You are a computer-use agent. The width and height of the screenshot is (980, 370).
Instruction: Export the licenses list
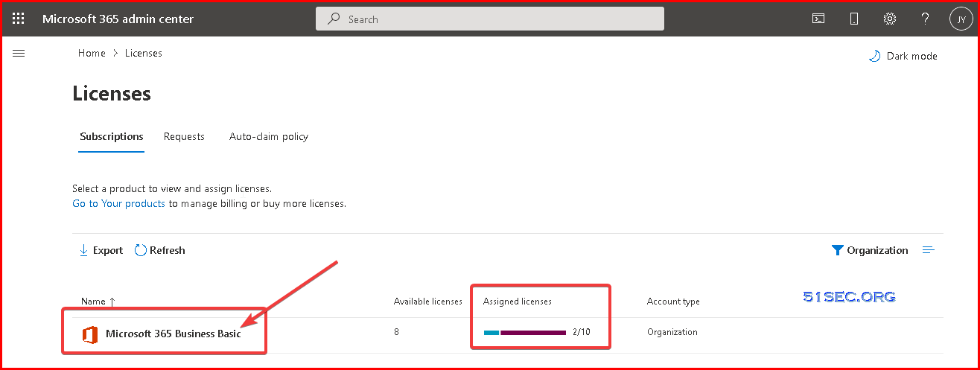pyautogui.click(x=101, y=250)
